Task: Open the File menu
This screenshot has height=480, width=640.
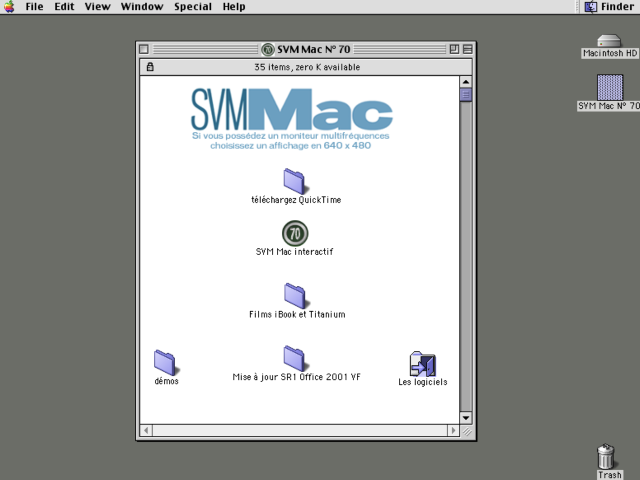Action: [x=34, y=7]
